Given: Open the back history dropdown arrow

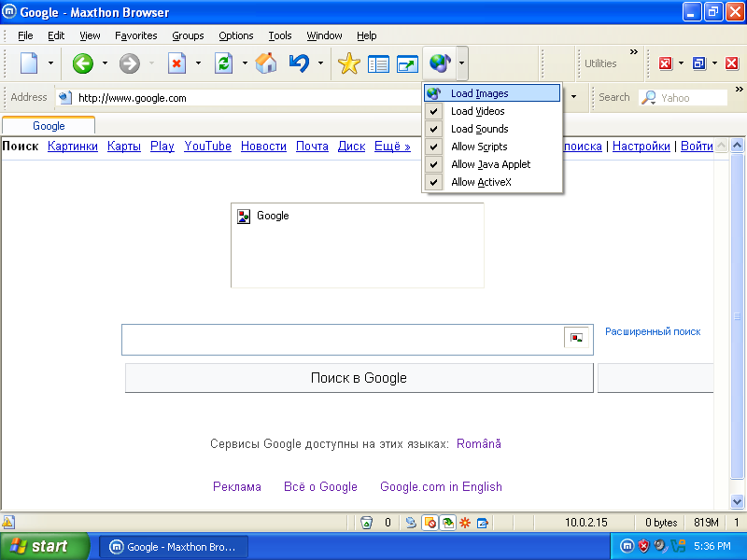Looking at the screenshot, I should click(105, 63).
